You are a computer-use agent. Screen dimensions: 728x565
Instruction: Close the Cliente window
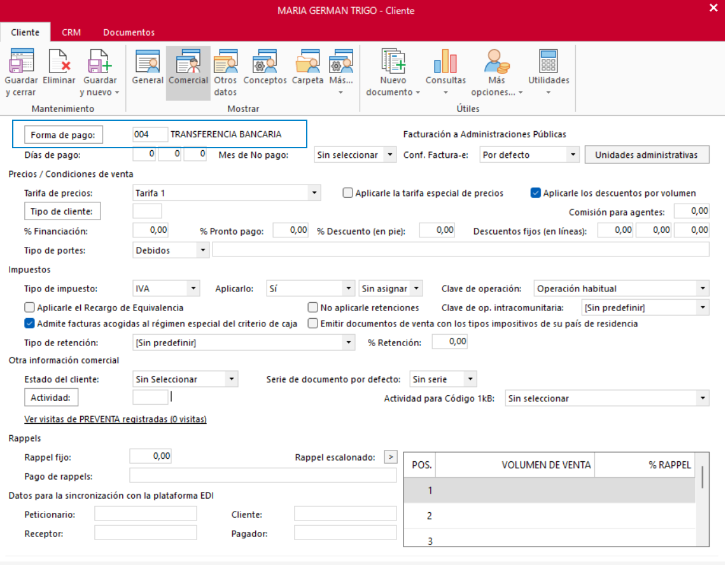(713, 8)
